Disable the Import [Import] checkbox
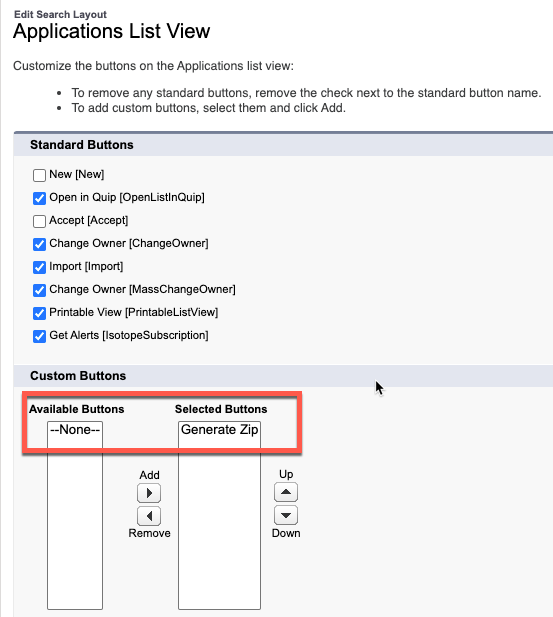Screen dimensions: 553x617 point(39,267)
